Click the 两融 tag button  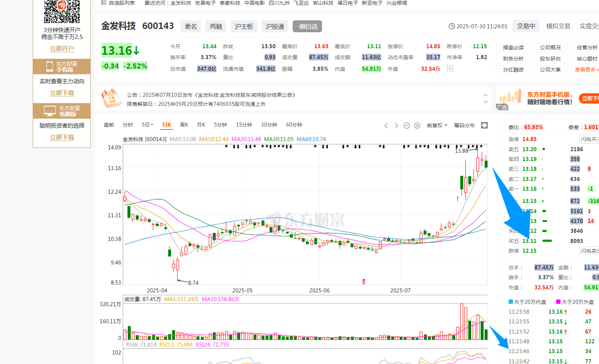(x=216, y=26)
